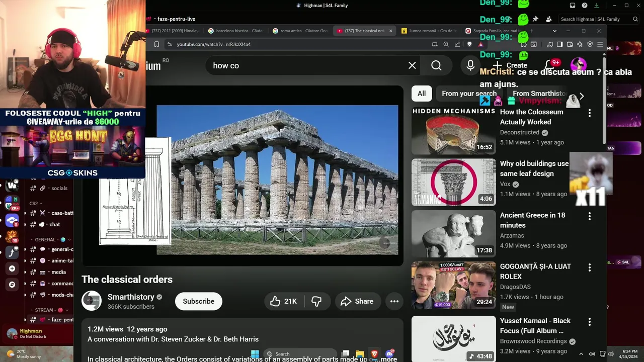Open the Windows Start button
644x362 pixels.
[x=255, y=354]
